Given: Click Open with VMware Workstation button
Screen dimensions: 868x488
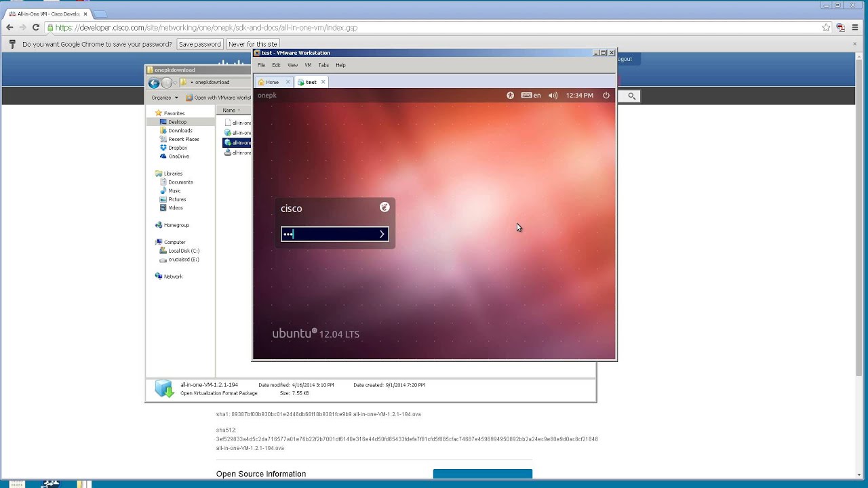Looking at the screenshot, I should point(218,98).
